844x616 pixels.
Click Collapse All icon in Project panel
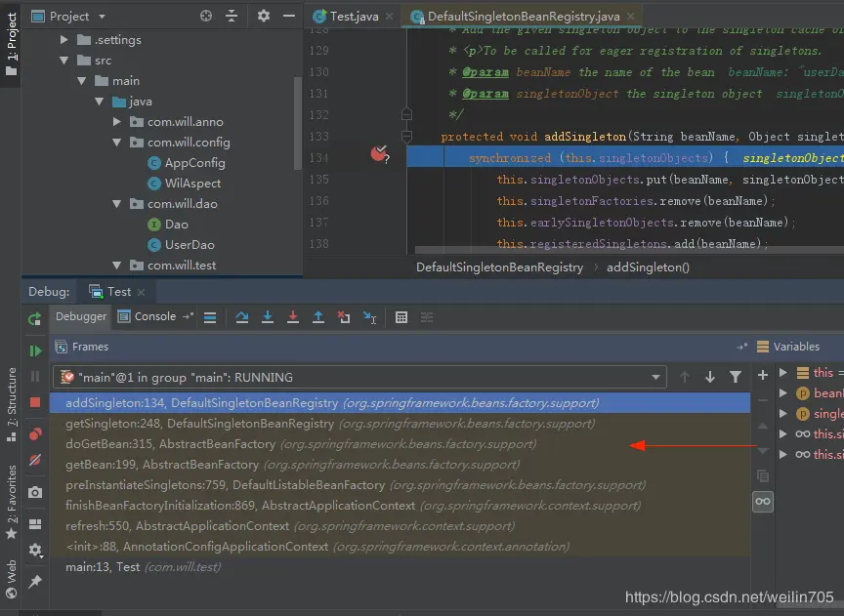(232, 17)
